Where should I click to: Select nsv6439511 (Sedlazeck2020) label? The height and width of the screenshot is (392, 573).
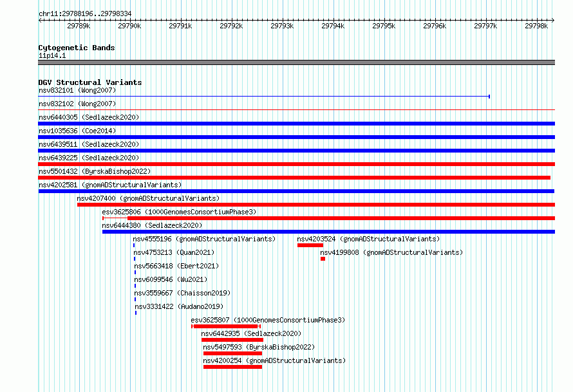click(89, 144)
